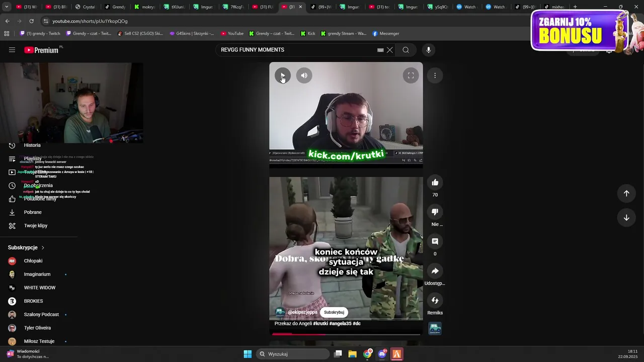
Task: Open File Explorer from the taskbar
Action: coord(352,354)
